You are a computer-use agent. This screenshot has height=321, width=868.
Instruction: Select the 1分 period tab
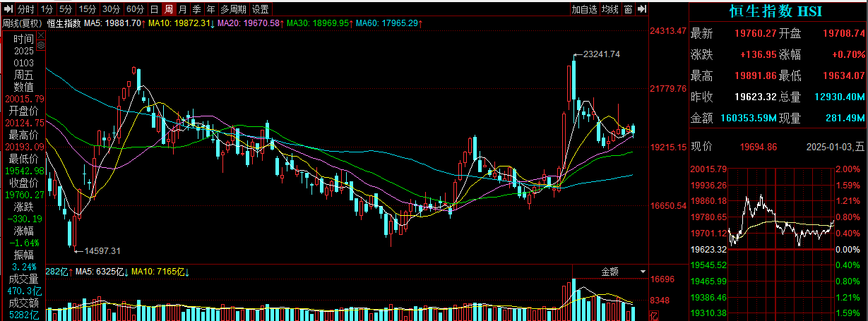47,9
